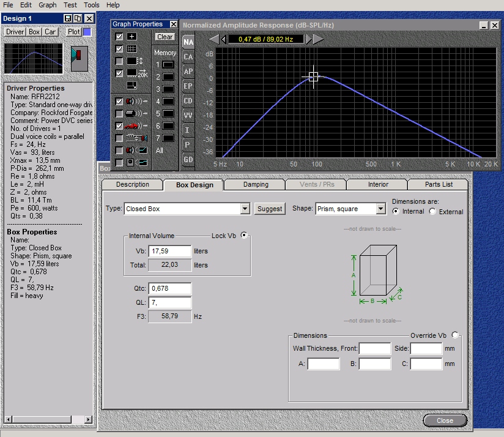504x437 pixels.
Task: Switch to the Damping tab
Action: [256, 185]
